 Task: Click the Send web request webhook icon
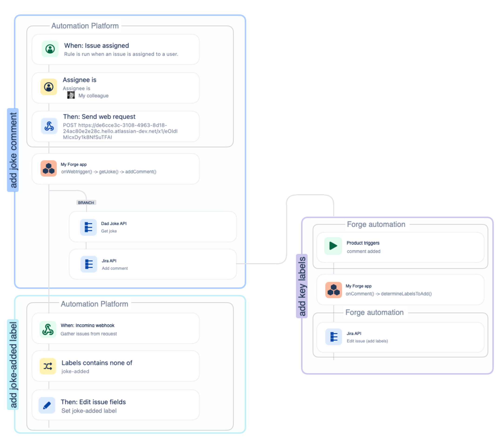tap(49, 126)
